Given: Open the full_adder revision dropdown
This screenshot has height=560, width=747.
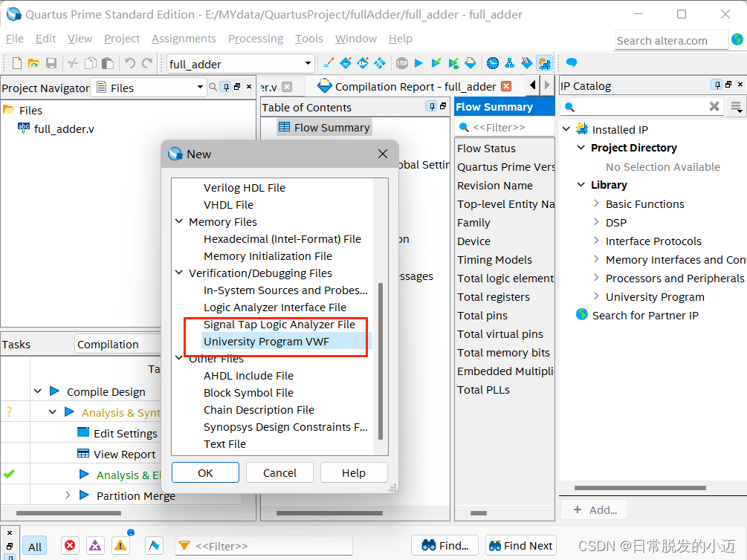Looking at the screenshot, I should coord(308,63).
